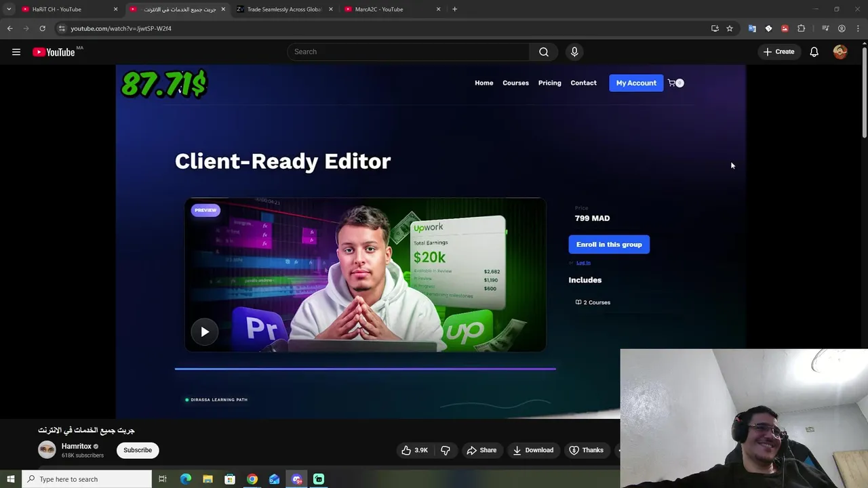
Task: Close the HaRiT CH YouTube tab
Action: tap(115, 9)
